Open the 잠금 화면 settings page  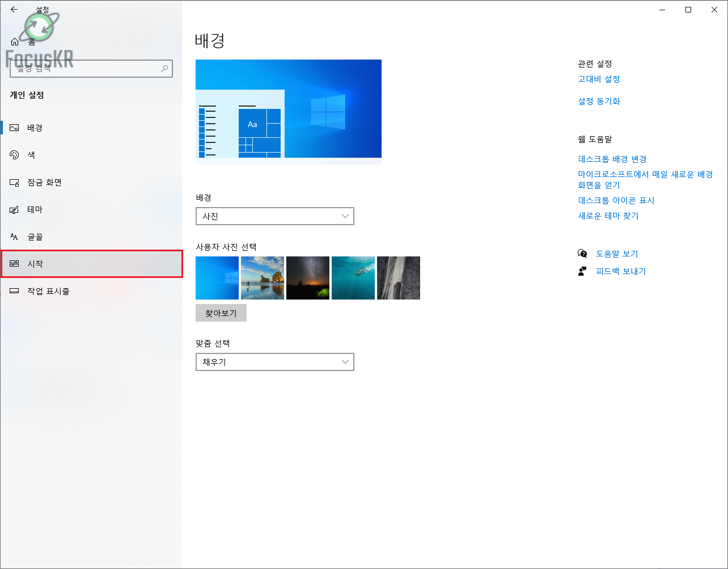[x=91, y=182]
